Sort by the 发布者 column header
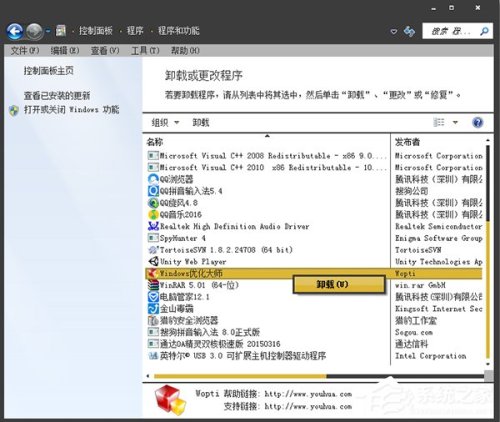 pyautogui.click(x=407, y=142)
